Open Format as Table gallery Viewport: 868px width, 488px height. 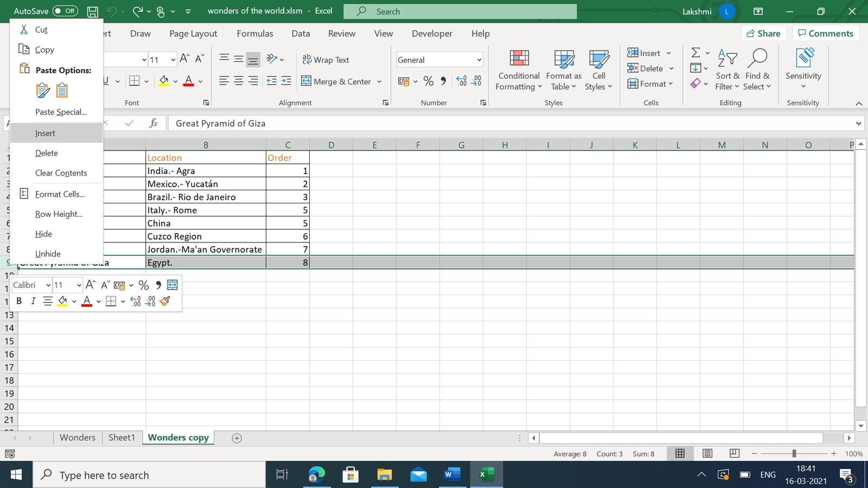(x=564, y=70)
